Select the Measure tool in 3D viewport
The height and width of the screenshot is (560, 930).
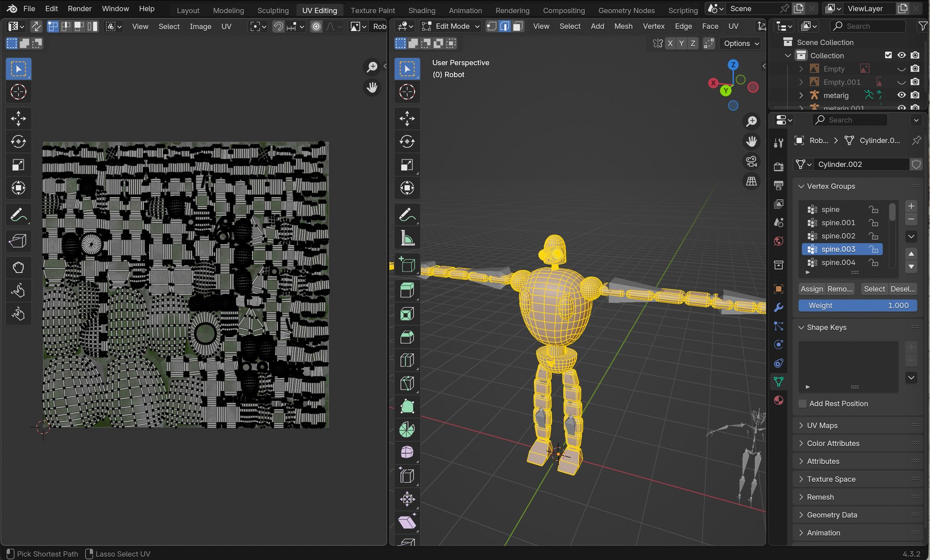(407, 238)
